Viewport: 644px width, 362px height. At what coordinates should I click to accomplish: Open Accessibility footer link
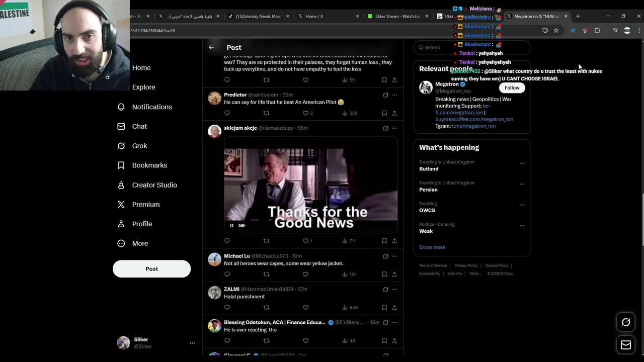coord(429,274)
